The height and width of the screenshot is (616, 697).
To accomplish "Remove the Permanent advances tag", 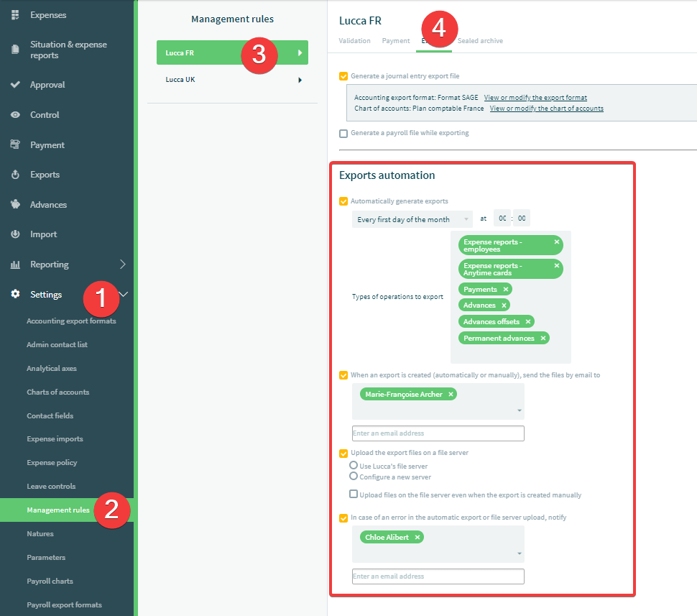I will point(543,339).
